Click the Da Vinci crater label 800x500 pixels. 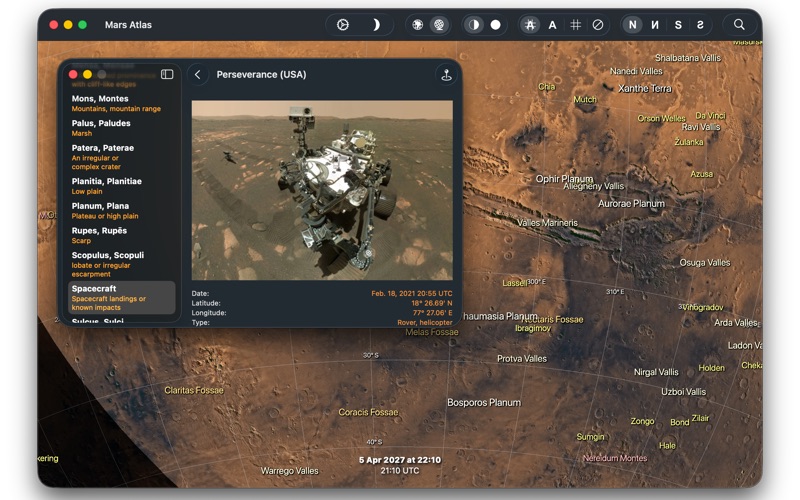tap(710, 115)
